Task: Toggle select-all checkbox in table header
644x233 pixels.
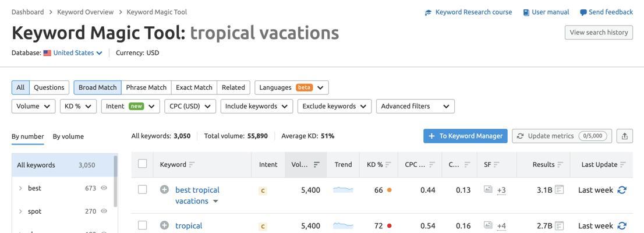Action: (x=142, y=164)
